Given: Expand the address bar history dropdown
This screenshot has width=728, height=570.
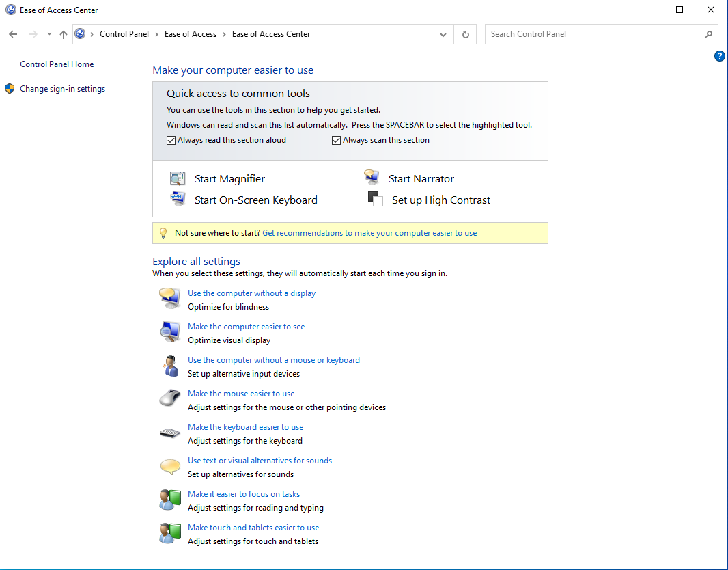Looking at the screenshot, I should pyautogui.click(x=443, y=34).
